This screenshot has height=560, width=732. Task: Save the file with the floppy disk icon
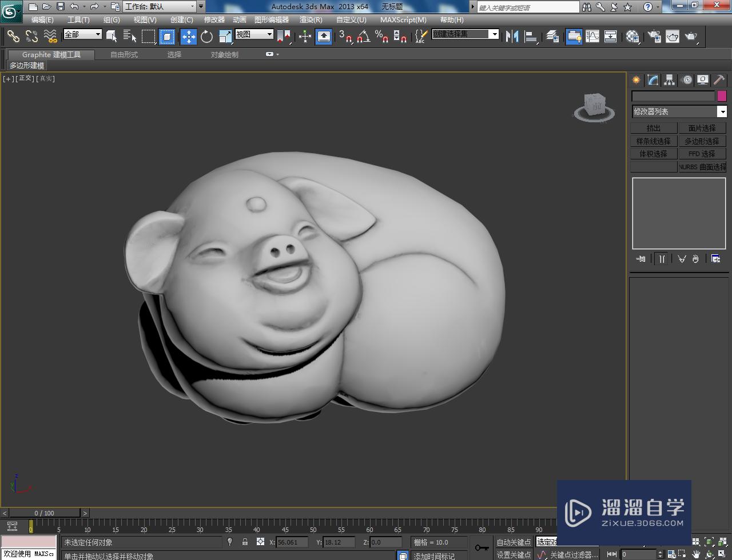tap(61, 7)
